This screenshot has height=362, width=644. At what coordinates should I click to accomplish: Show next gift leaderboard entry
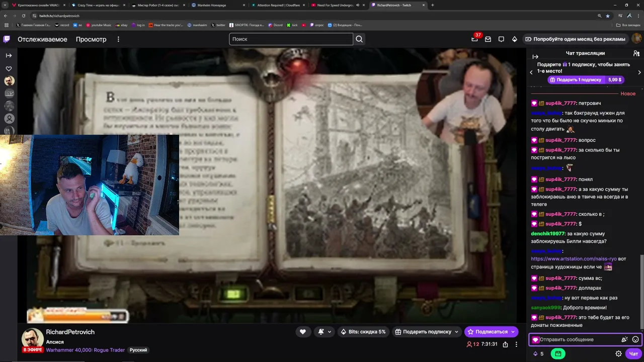pos(639,72)
